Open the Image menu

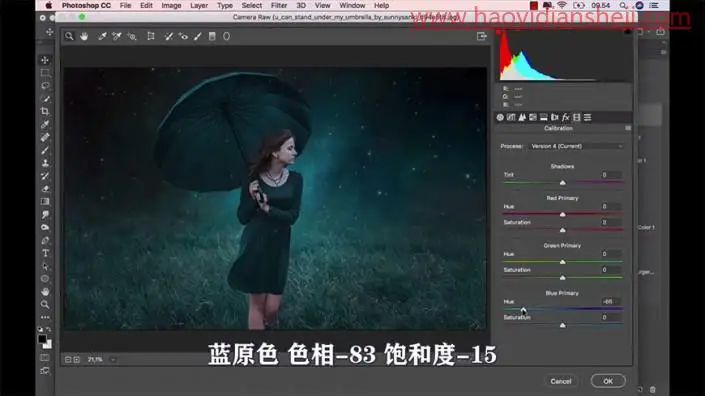(x=171, y=5)
